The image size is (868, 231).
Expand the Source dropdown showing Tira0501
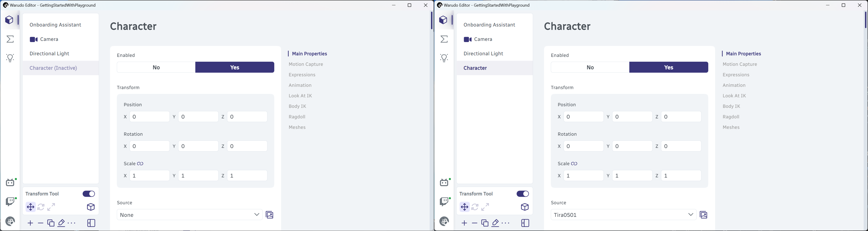pyautogui.click(x=624, y=215)
